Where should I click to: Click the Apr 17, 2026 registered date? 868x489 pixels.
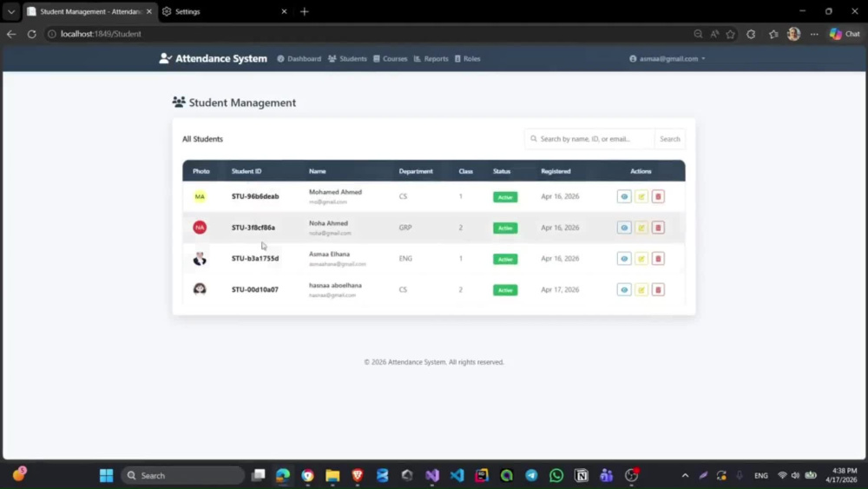[560, 289]
